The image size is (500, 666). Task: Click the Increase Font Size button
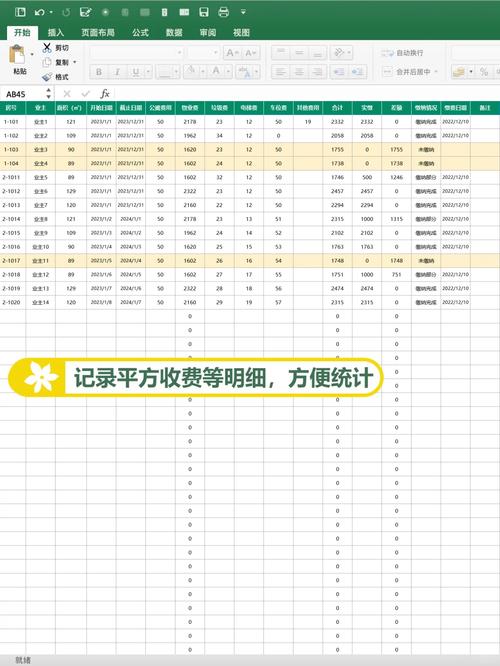tap(232, 53)
